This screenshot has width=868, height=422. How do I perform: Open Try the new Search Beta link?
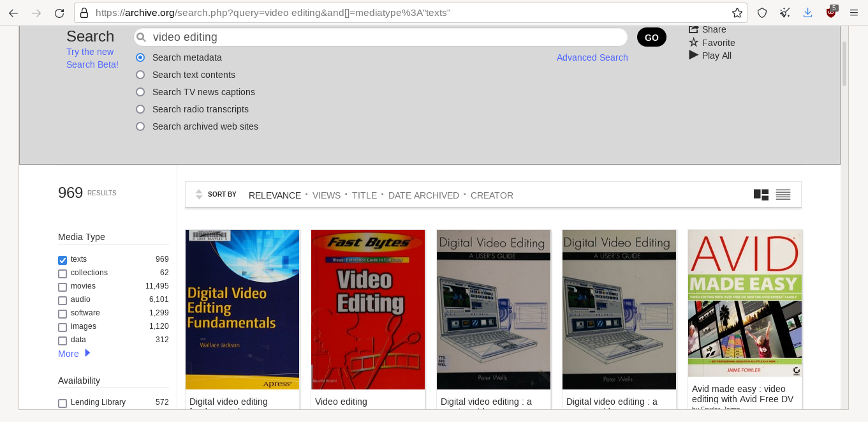pos(92,58)
